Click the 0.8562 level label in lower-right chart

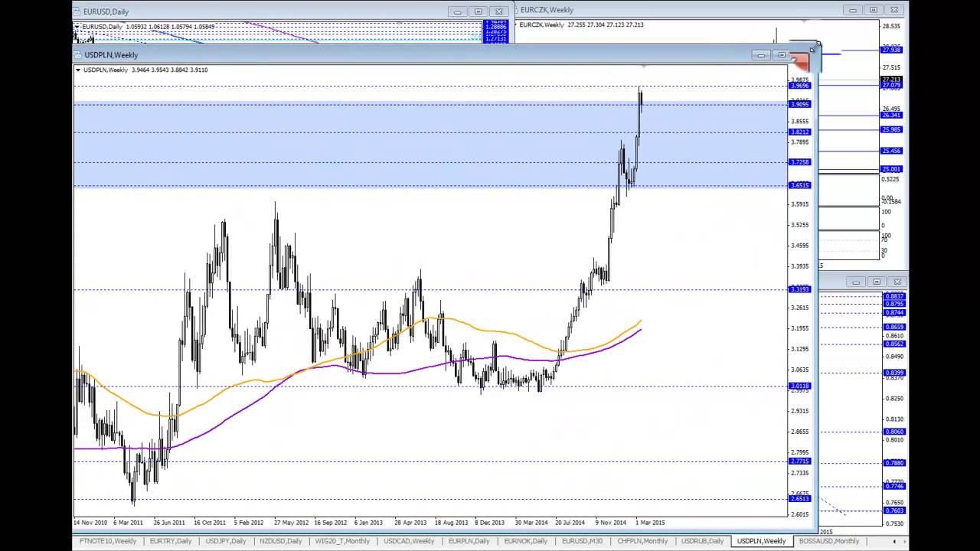tap(894, 344)
